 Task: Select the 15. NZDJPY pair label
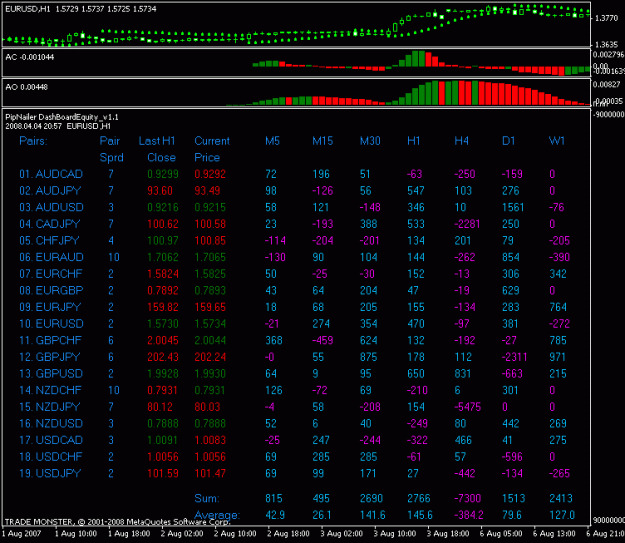(x=50, y=407)
